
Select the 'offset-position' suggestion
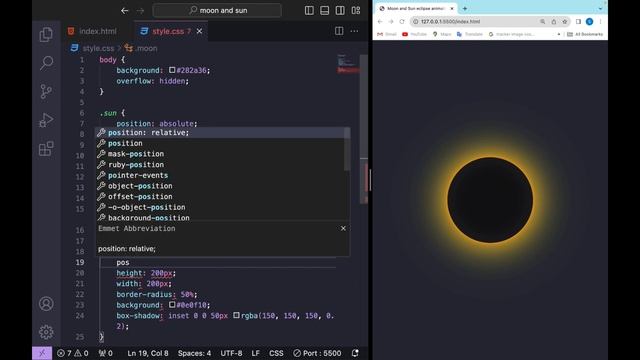point(220,196)
